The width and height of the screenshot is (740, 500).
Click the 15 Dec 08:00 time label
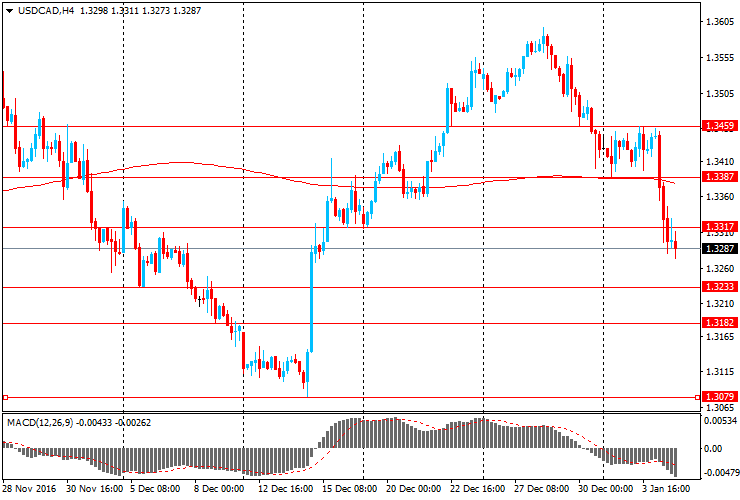348,489
